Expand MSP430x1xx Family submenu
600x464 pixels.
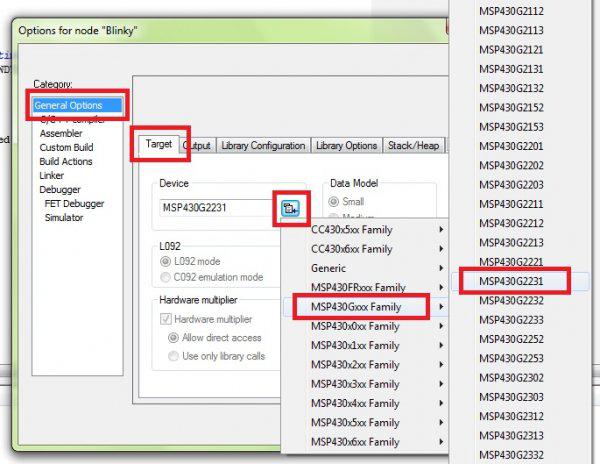tap(365, 345)
